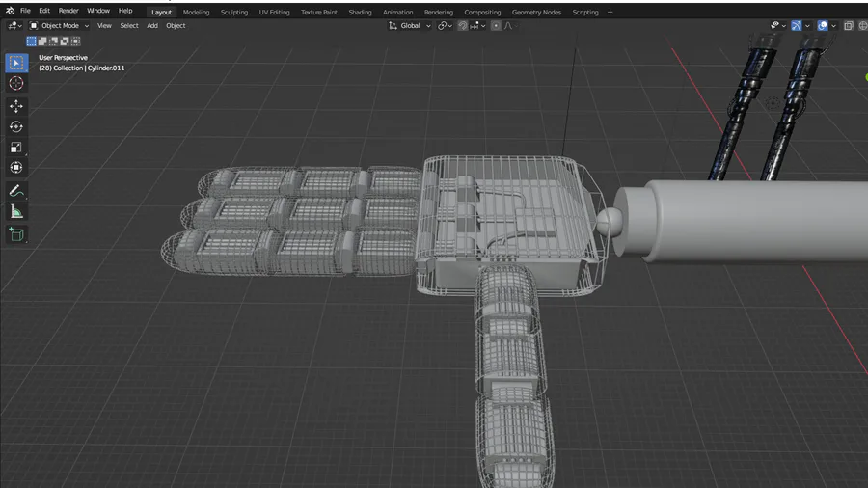
Task: Open the viewport View menu
Action: point(104,25)
